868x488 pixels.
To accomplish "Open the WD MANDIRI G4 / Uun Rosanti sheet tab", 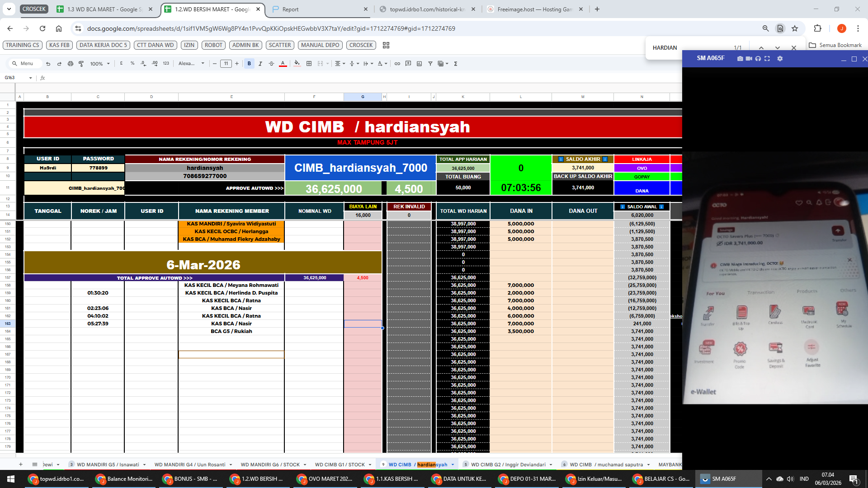I will tap(190, 465).
